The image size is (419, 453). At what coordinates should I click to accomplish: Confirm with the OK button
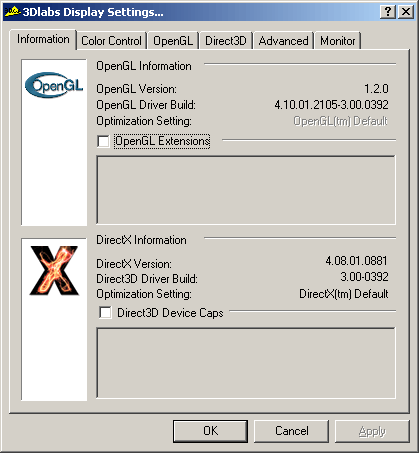[210, 431]
